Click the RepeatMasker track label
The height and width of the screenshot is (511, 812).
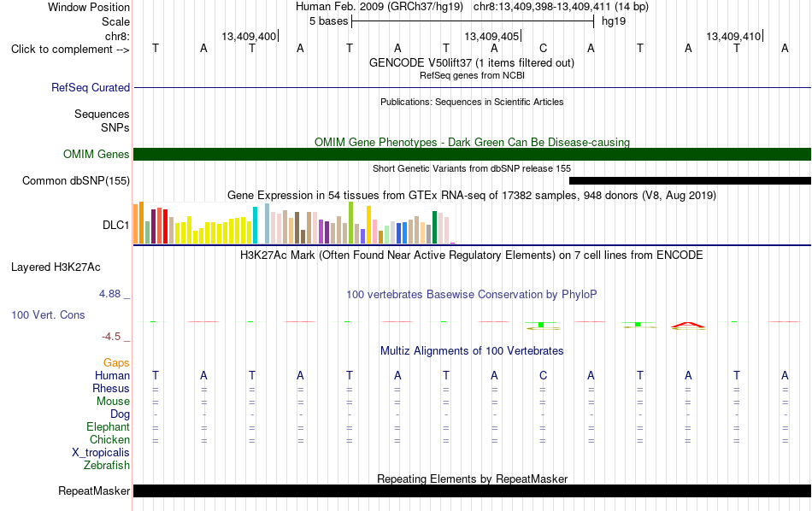pos(94,490)
